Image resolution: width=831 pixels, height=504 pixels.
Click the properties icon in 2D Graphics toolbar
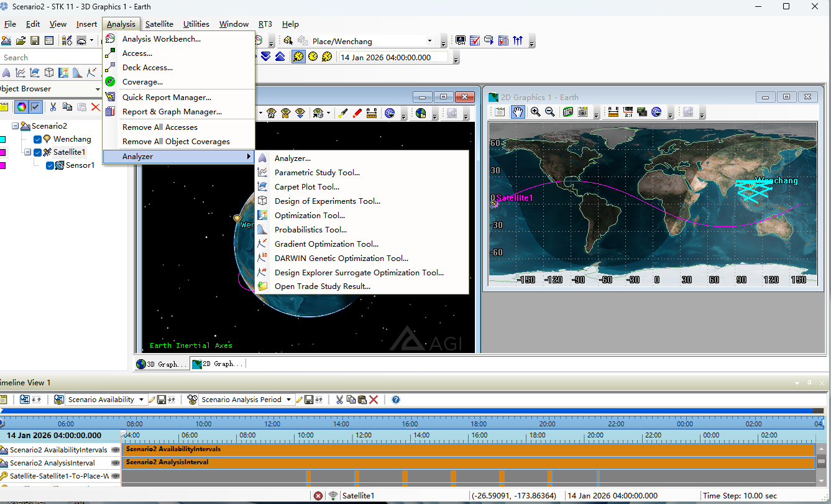click(x=500, y=112)
